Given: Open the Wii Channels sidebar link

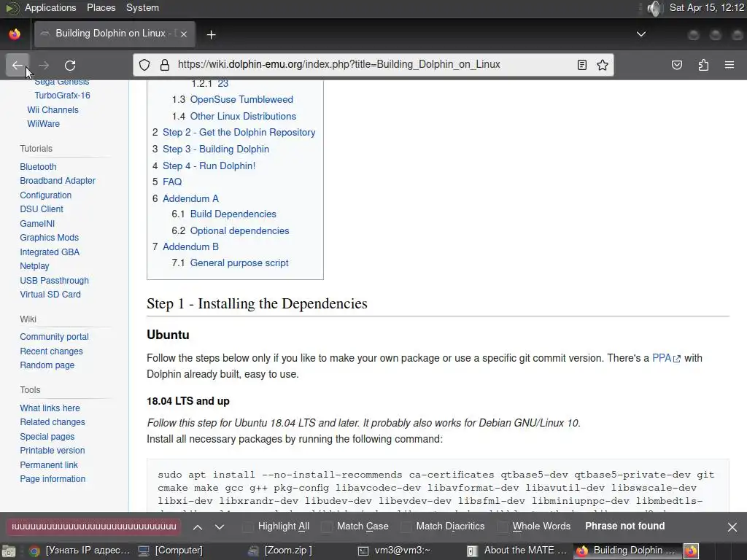Looking at the screenshot, I should coord(53,110).
